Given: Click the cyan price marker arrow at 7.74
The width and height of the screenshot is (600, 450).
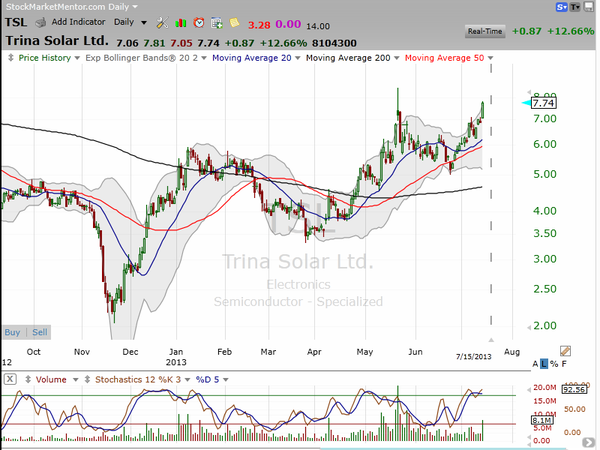Looking at the screenshot, I should coord(527,103).
